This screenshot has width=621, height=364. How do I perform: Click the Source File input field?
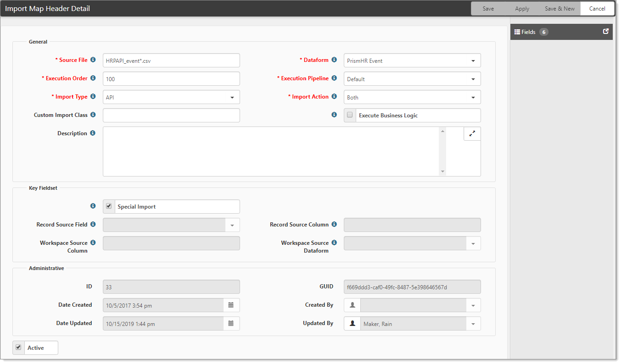point(171,61)
